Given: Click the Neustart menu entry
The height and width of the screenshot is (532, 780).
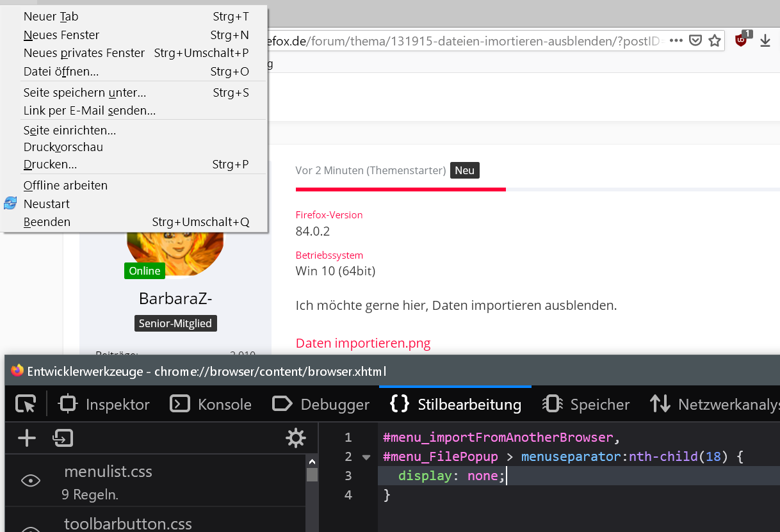Looking at the screenshot, I should [47, 204].
